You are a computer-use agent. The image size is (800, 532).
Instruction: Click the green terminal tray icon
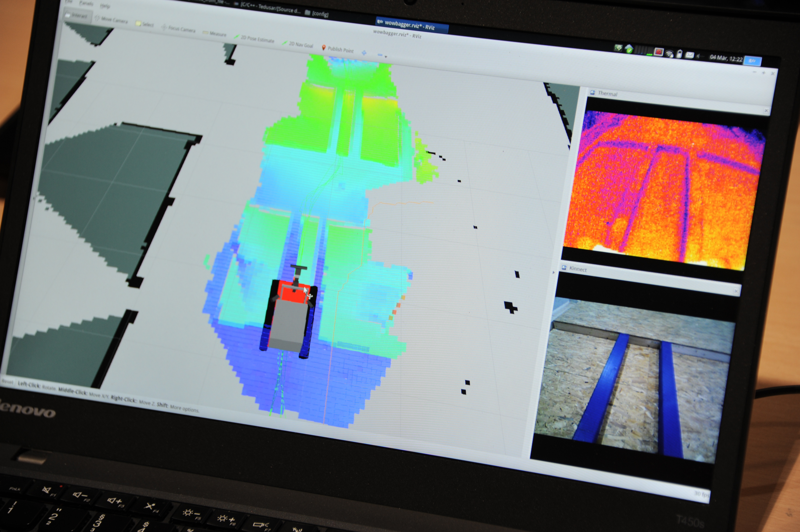[x=618, y=48]
